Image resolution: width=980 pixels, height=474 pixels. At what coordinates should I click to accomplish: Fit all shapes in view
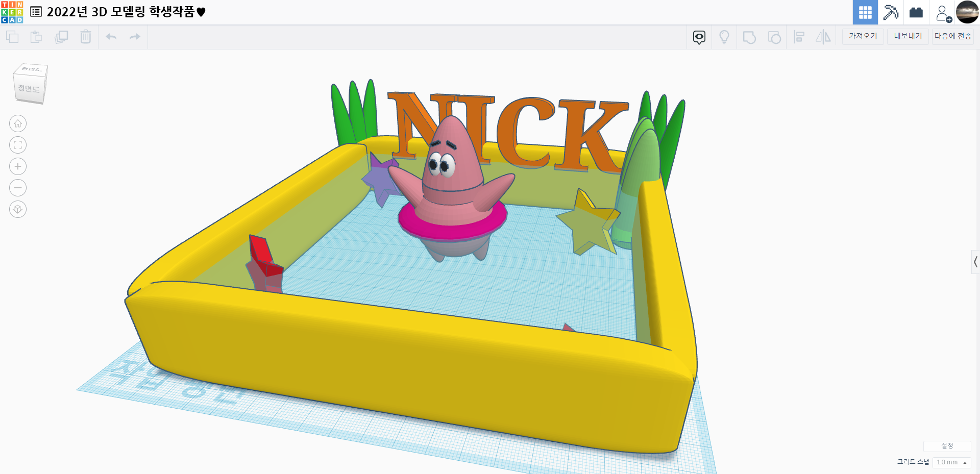click(x=18, y=145)
